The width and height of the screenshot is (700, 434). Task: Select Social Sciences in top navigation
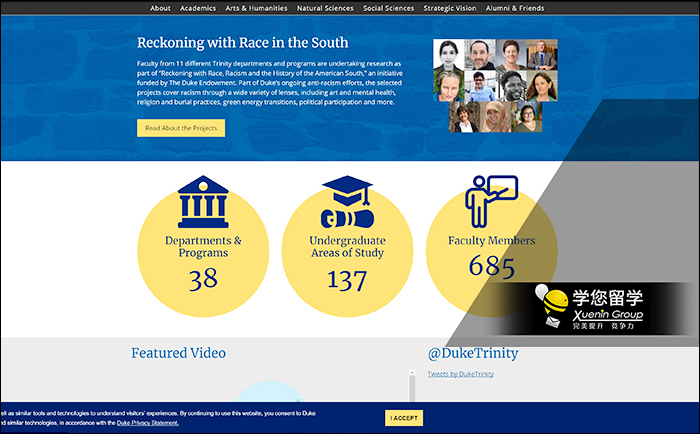pyautogui.click(x=388, y=8)
